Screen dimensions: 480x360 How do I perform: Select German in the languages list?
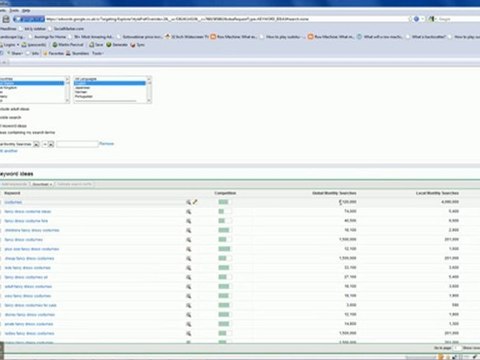pyautogui.click(x=81, y=92)
